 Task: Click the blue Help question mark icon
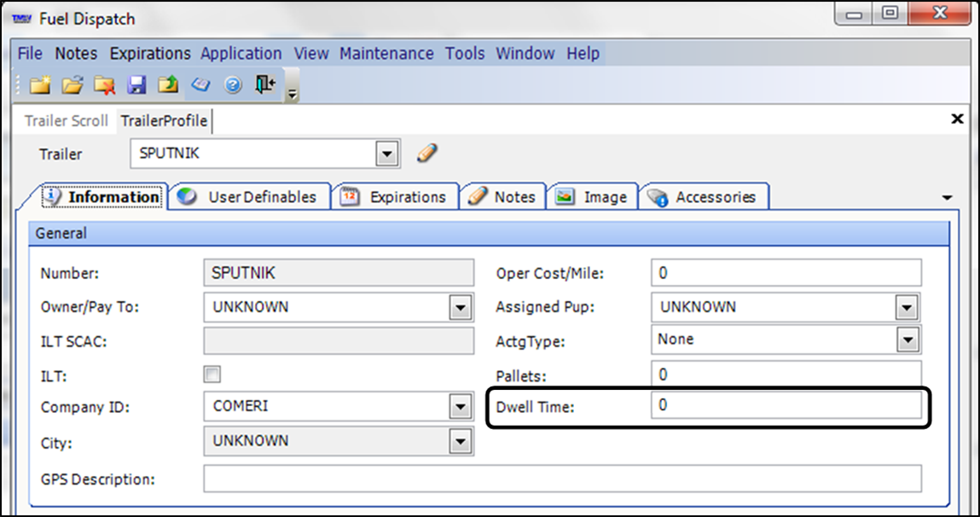pos(234,85)
